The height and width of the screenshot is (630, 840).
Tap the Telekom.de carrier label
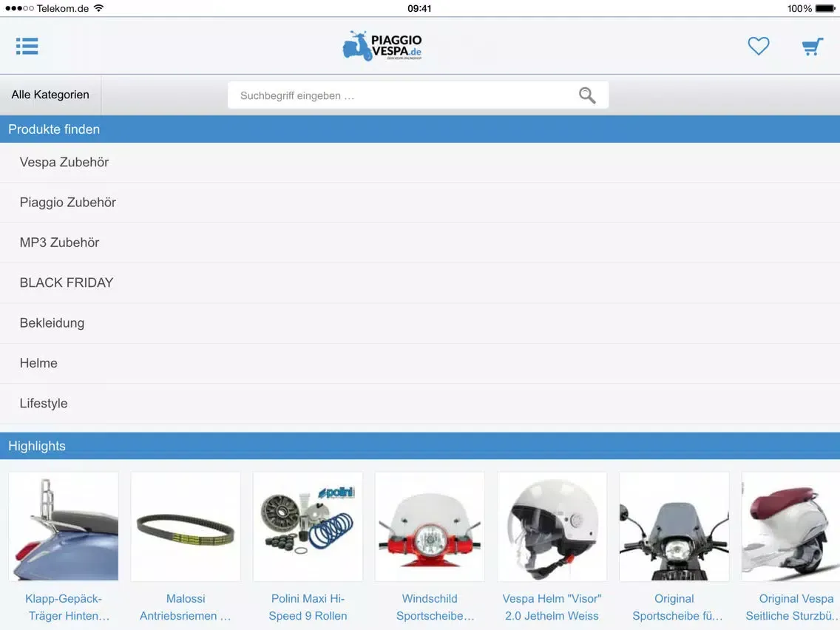click(63, 9)
